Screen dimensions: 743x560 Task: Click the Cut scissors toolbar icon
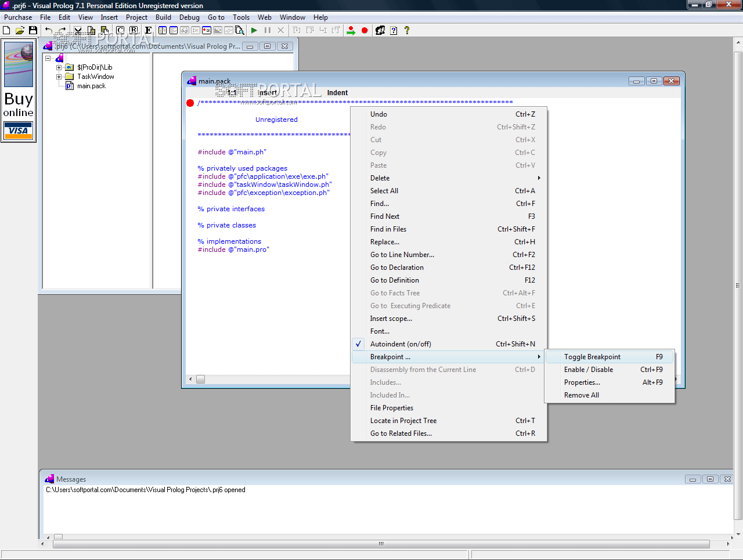[x=78, y=30]
